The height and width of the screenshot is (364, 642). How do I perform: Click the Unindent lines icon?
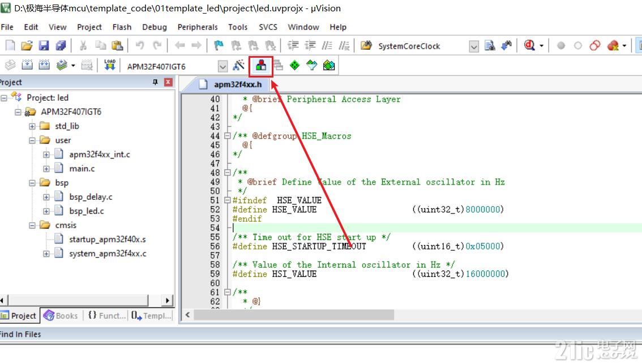point(310,45)
